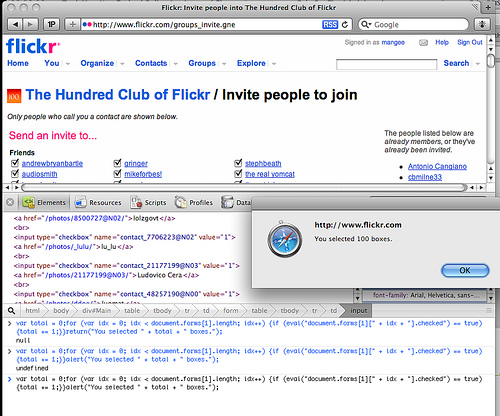Image resolution: width=500 pixels, height=416 pixels.
Task: Close the Web Inspector with the X button
Action: pos(10,202)
